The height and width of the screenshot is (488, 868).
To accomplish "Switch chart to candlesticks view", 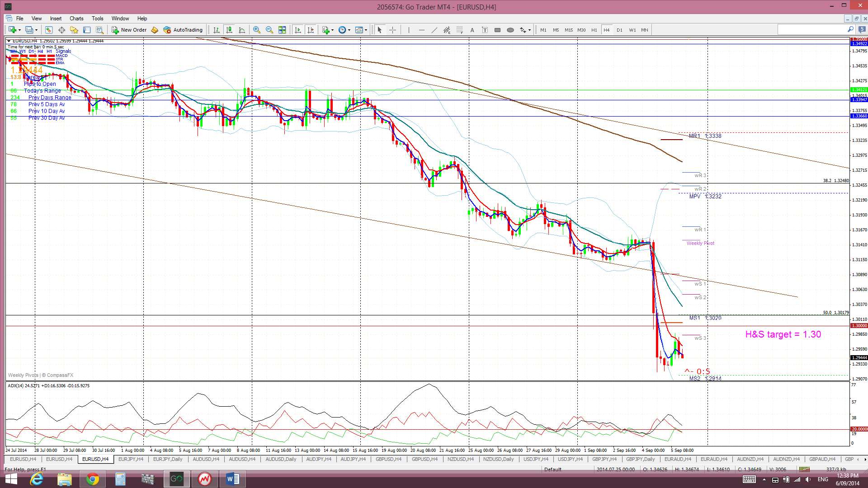I will coord(229,30).
